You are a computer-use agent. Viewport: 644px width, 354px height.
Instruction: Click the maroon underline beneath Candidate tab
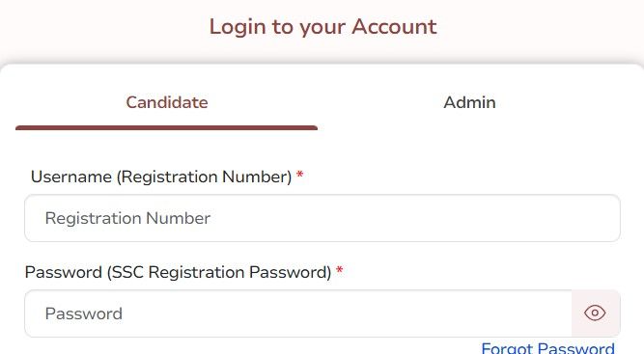(166, 128)
